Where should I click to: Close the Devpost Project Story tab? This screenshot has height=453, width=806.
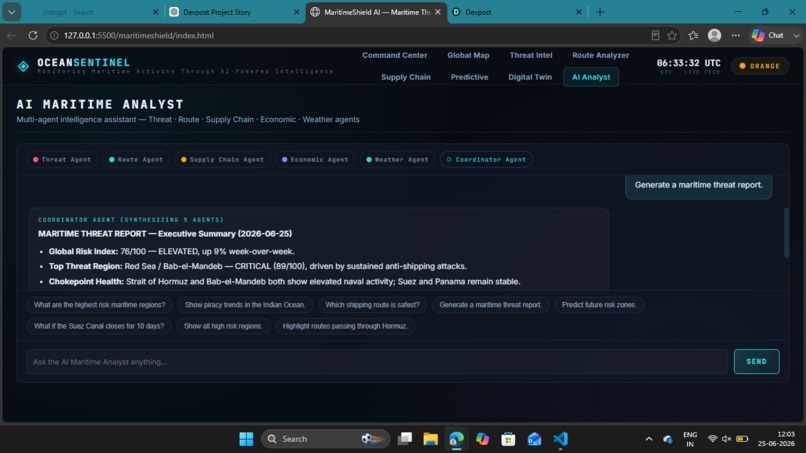(297, 12)
